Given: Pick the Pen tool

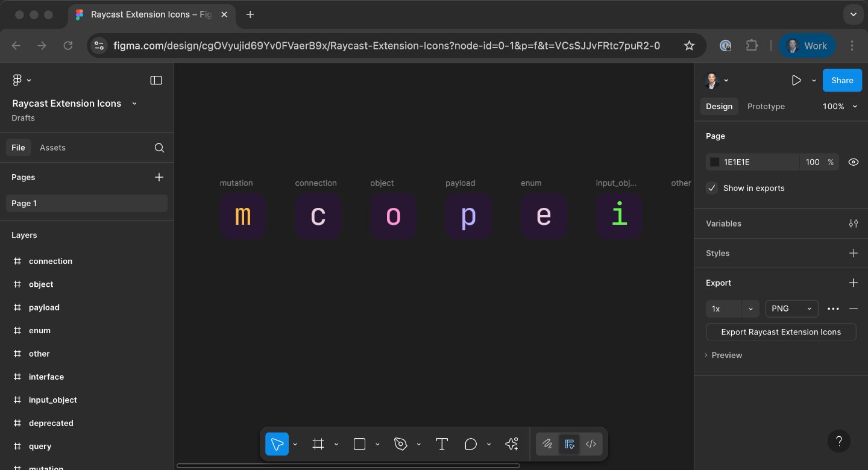Looking at the screenshot, I should (400, 444).
